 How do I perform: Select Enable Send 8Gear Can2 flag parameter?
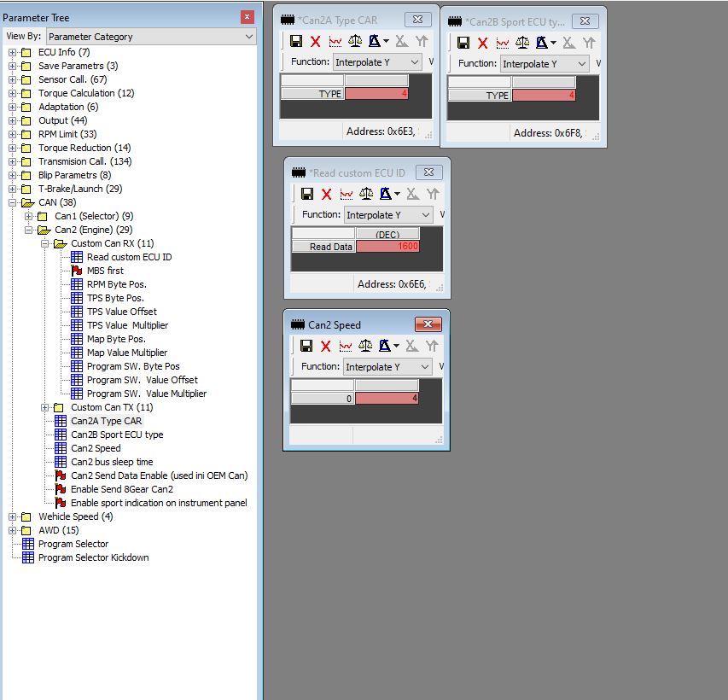click(121, 489)
